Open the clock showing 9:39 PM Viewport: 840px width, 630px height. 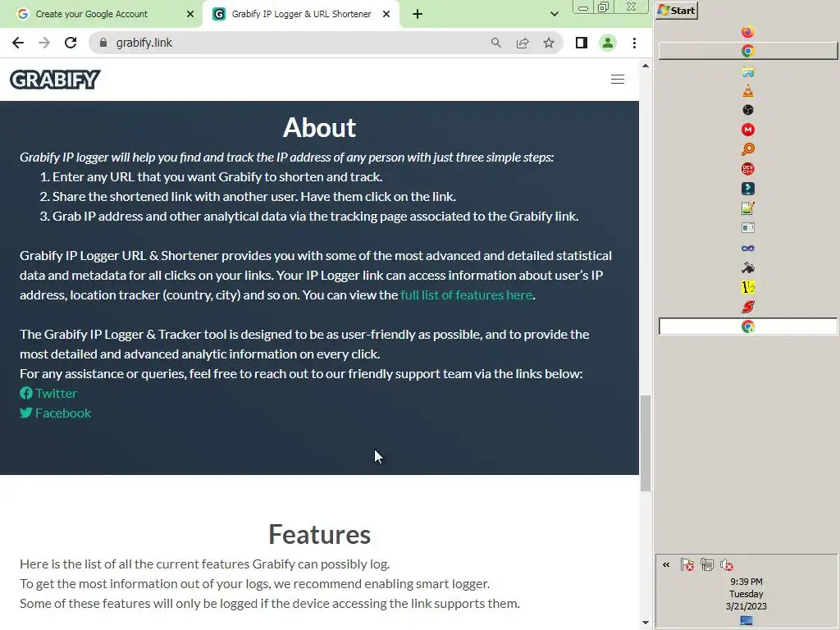(x=746, y=582)
